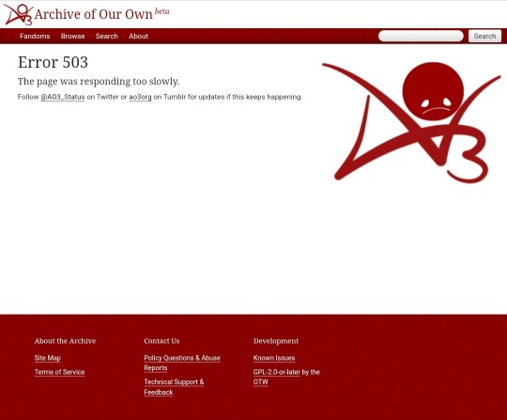Open the ao3org Tumblr link
The height and width of the screenshot is (420, 507).
(140, 97)
